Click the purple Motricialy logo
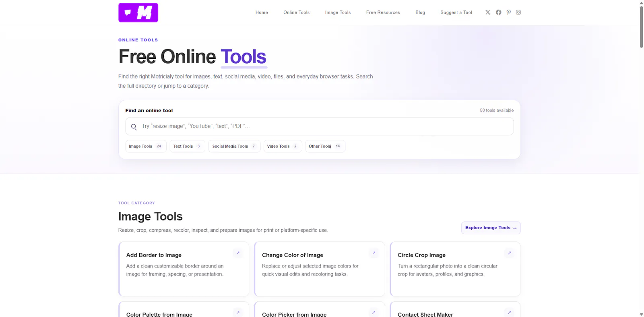Screen dimensions: 644x317 pos(138,12)
